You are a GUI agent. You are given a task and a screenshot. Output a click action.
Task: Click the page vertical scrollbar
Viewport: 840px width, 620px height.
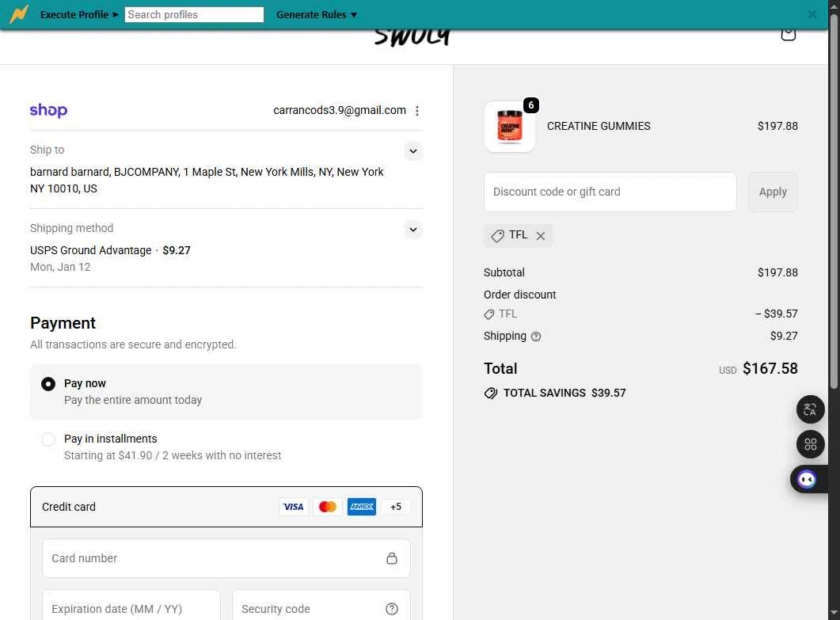pos(834,201)
